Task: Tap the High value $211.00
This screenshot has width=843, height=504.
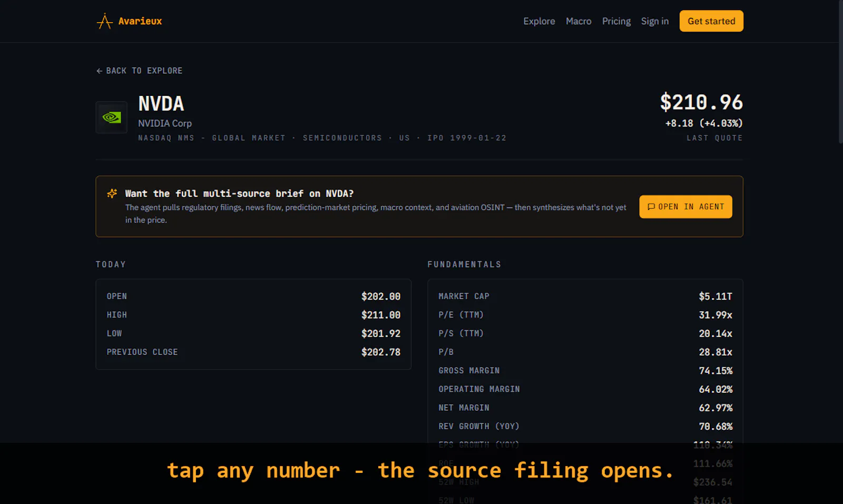Action: [x=381, y=315]
